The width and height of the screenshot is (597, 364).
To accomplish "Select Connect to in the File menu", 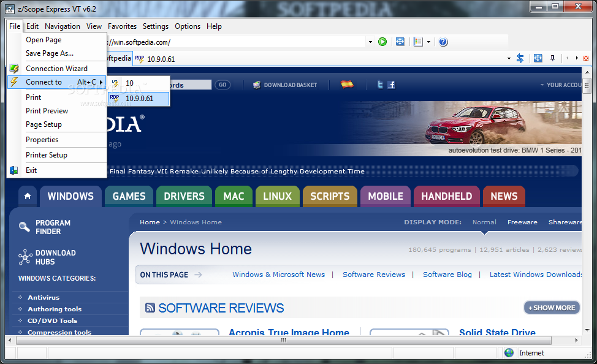I will coord(56,82).
